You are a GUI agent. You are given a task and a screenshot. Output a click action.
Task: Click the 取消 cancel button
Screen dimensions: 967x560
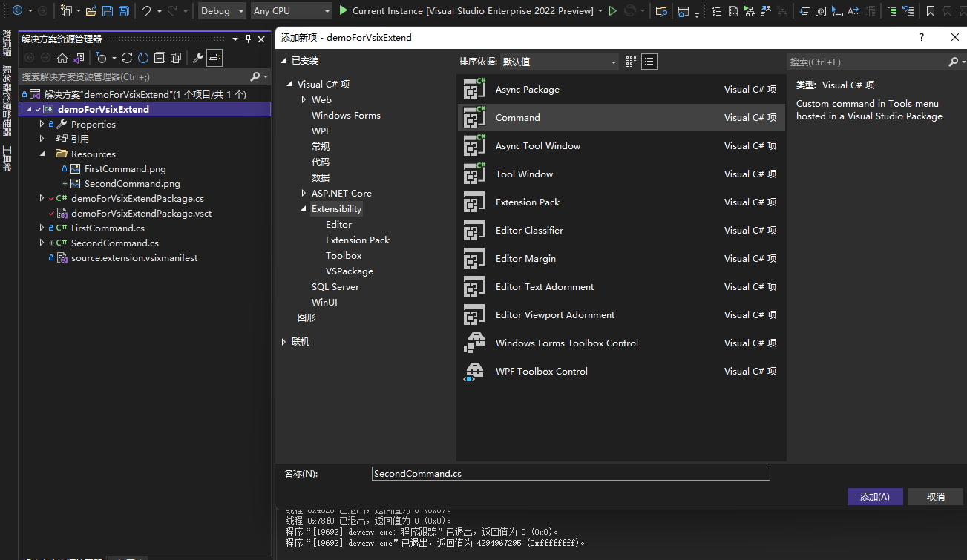click(935, 496)
